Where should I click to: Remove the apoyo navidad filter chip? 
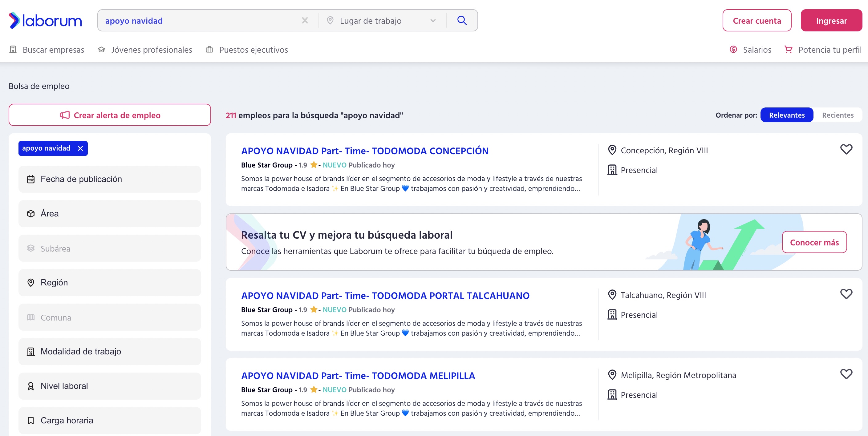80,148
